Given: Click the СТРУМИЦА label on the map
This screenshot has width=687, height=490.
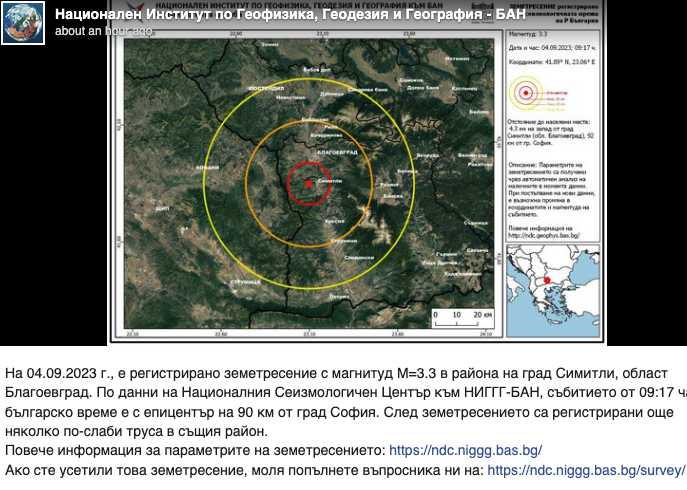Looking at the screenshot, I should (245, 282).
